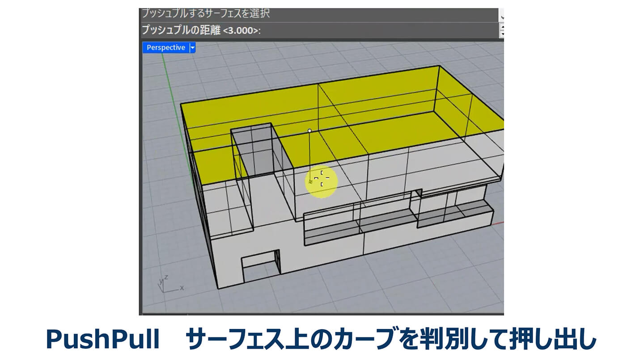The image size is (644, 362).
Task: Click the PushPull slide caption text
Action: pyautogui.click(x=322, y=340)
